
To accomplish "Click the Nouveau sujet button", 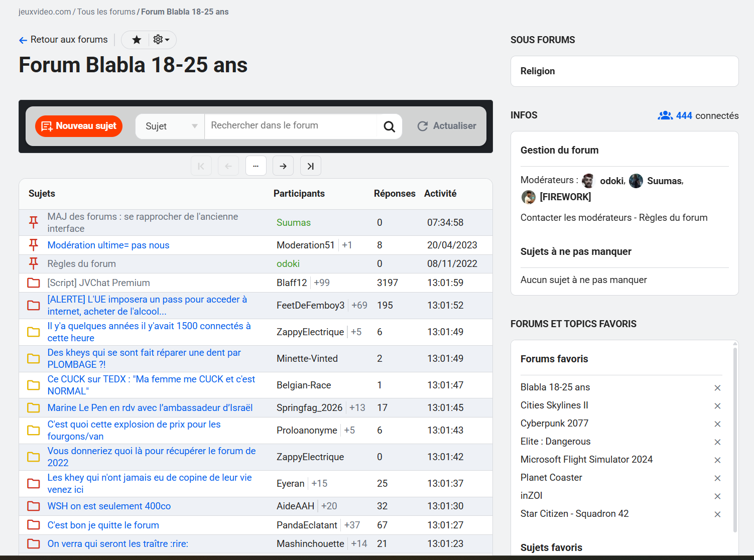I will (79, 126).
